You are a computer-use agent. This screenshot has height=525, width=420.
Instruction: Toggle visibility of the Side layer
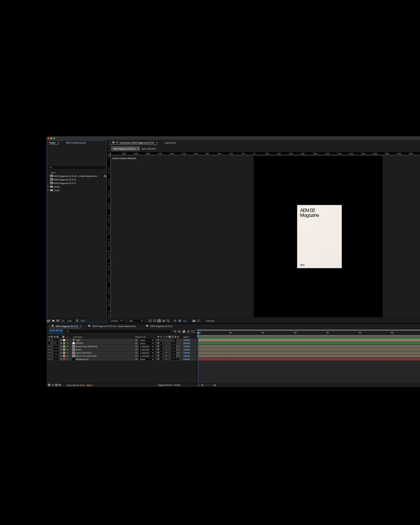(49, 350)
